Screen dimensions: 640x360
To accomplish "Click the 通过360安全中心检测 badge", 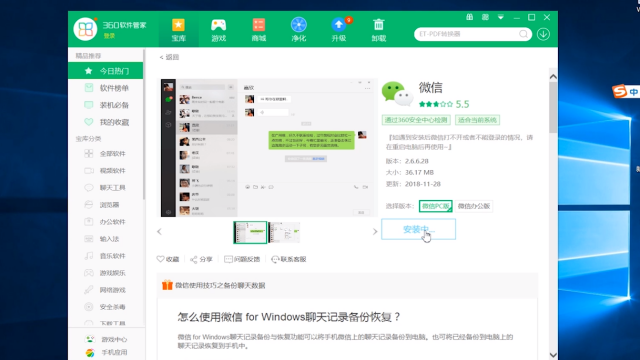I will (x=416, y=120).
